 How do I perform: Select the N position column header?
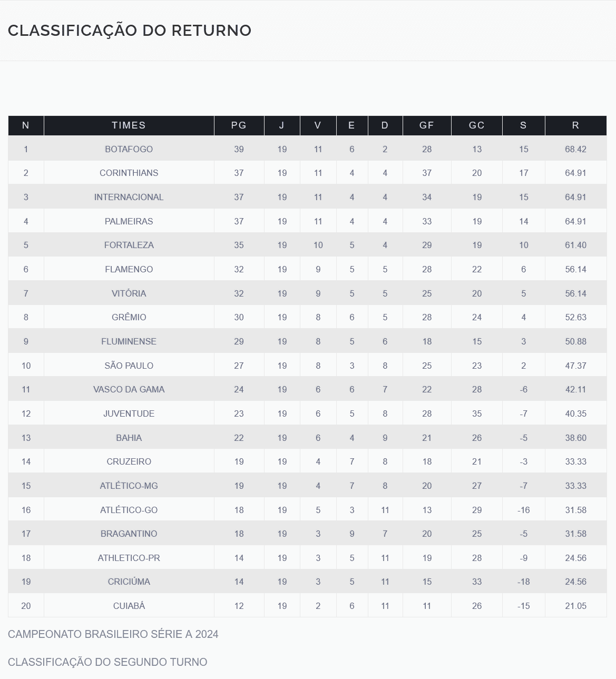click(25, 125)
